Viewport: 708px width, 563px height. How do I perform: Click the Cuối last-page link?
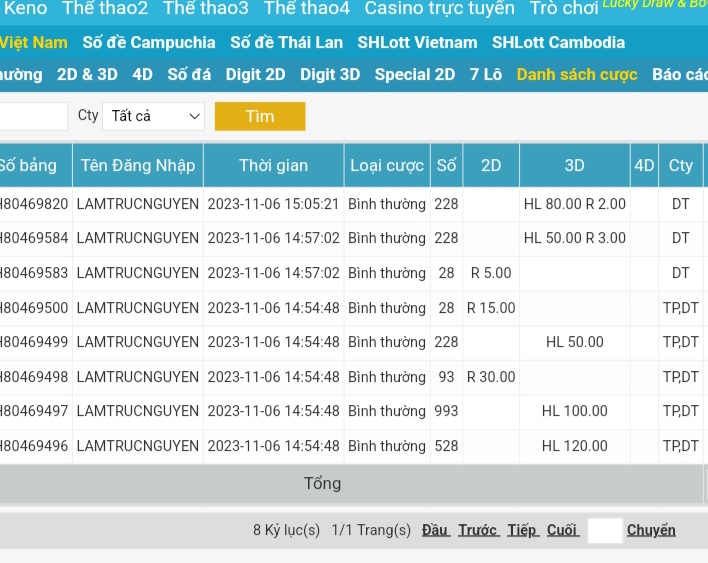562,530
